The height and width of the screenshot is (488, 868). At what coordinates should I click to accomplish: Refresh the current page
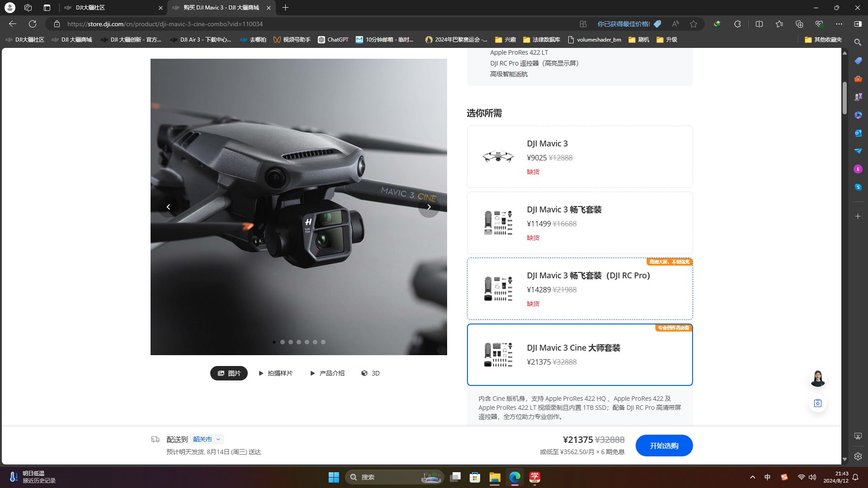pos(33,24)
